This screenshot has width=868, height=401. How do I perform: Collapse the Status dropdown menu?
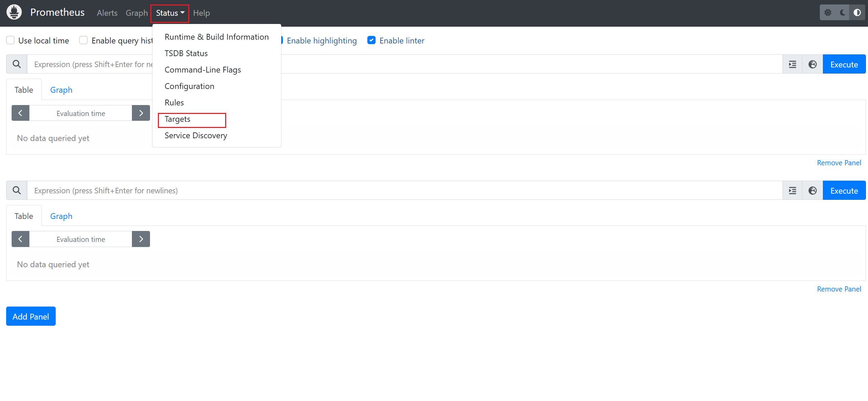point(170,13)
